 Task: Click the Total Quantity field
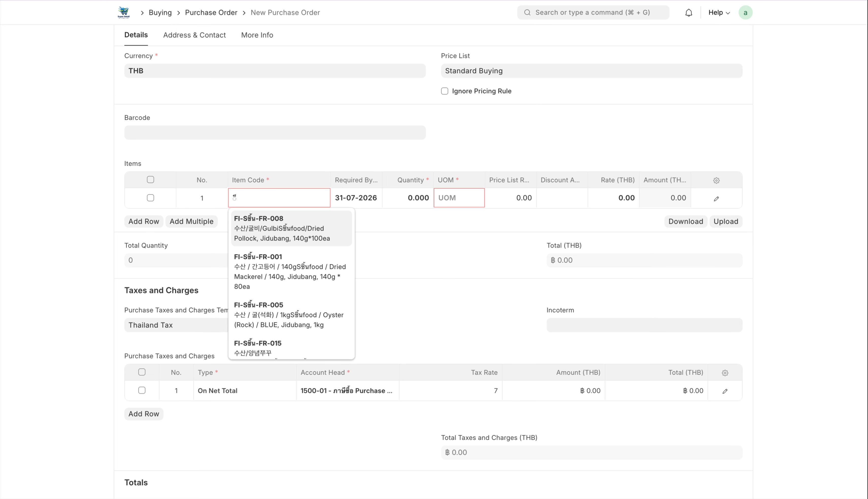[176, 260]
